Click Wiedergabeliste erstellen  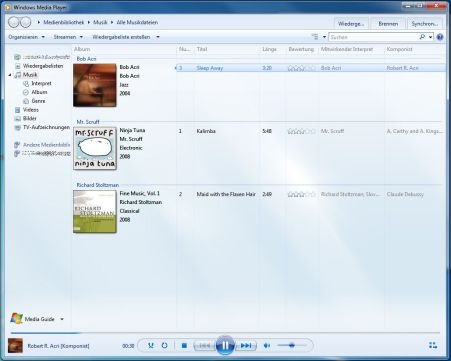coord(121,37)
